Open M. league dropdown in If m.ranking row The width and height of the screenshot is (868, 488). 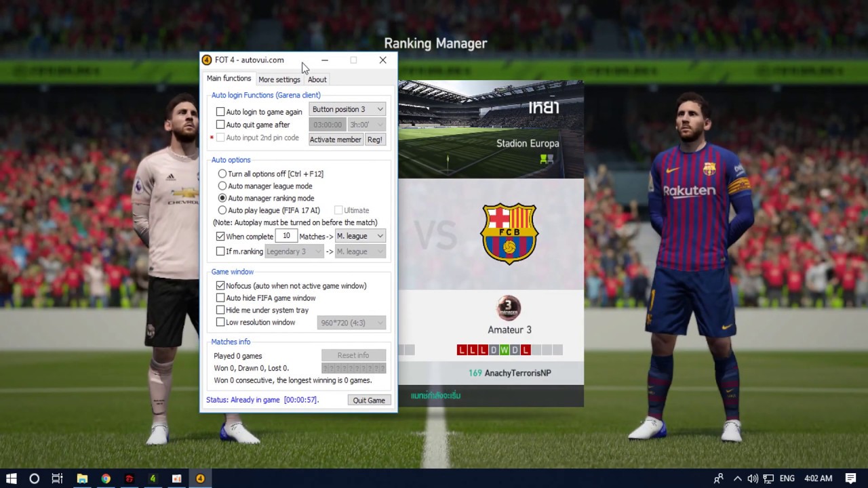pos(360,251)
